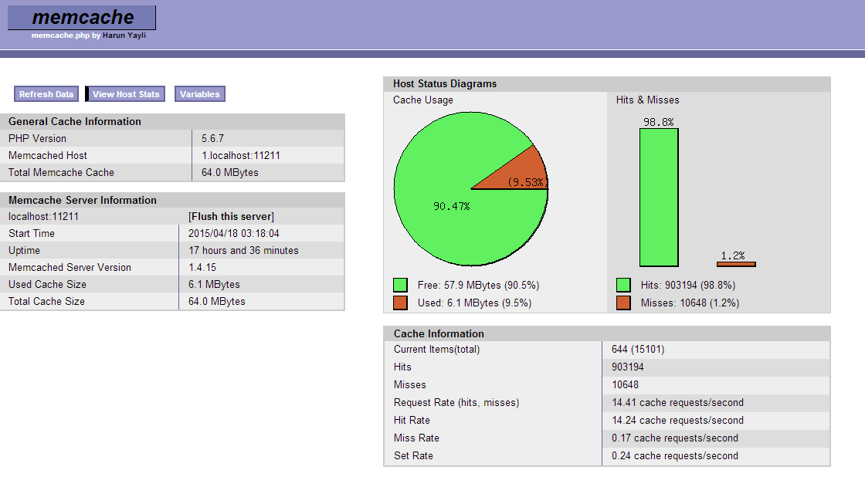The width and height of the screenshot is (865, 504).
Task: Click the orange Used legend swatch
Action: tap(400, 303)
